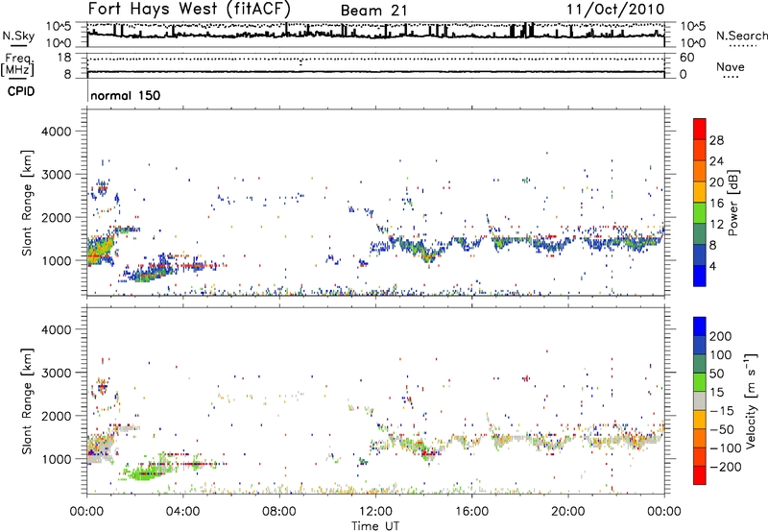Select the 'Beam 21' header text
The image size is (768, 532).
click(373, 11)
